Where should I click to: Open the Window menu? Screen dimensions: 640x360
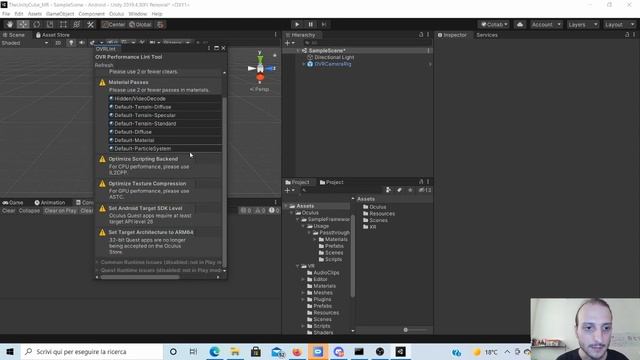[138, 14]
